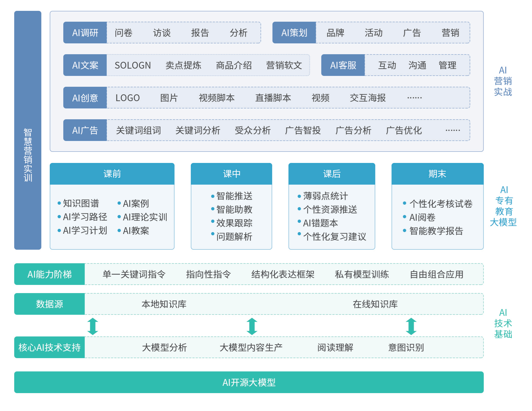Click the 智慧营销实训 vertical sidebar

pyautogui.click(x=28, y=155)
